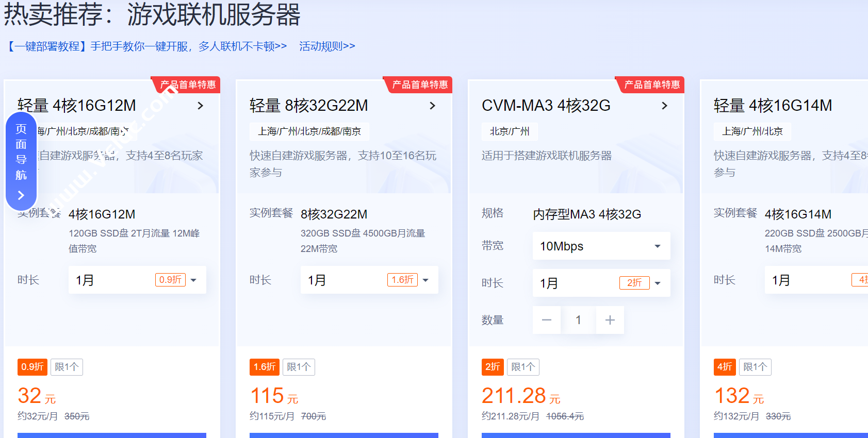The height and width of the screenshot is (438, 868).
Task: Open the 轻量 4核16G12M product title
Action: tap(77, 106)
